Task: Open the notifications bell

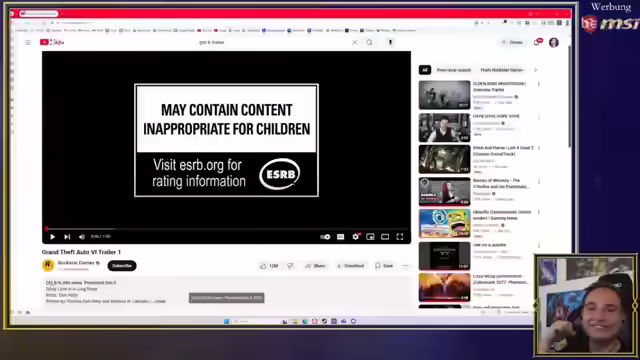Action: [x=537, y=42]
